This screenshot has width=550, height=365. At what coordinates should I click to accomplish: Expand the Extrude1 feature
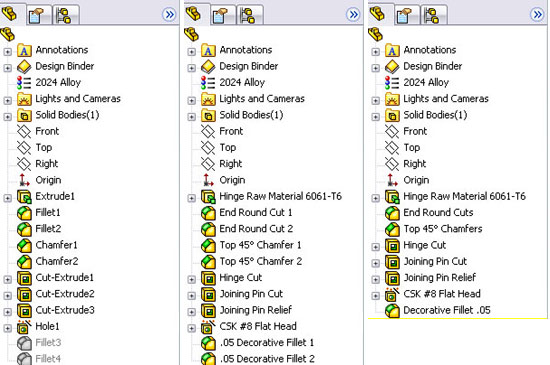coord(7,198)
